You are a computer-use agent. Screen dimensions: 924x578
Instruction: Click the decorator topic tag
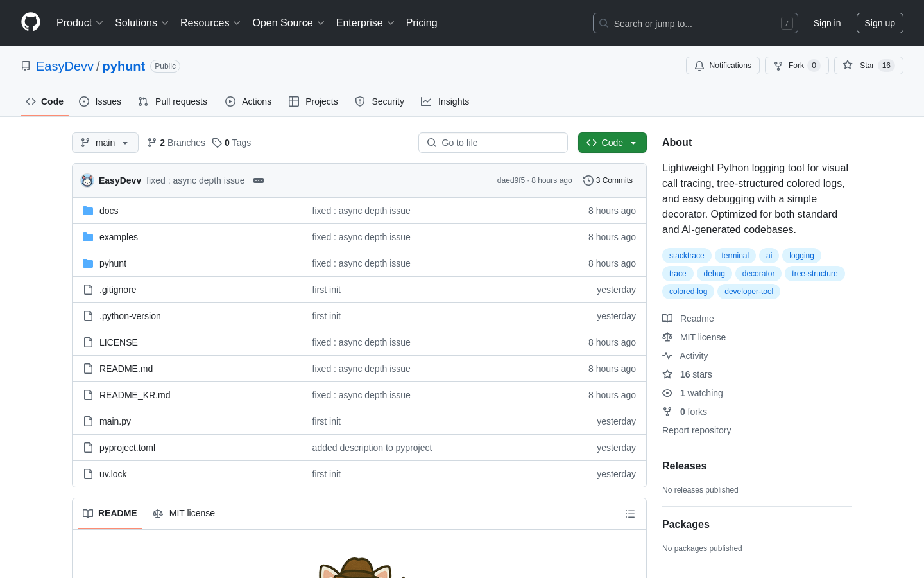pyautogui.click(x=758, y=274)
